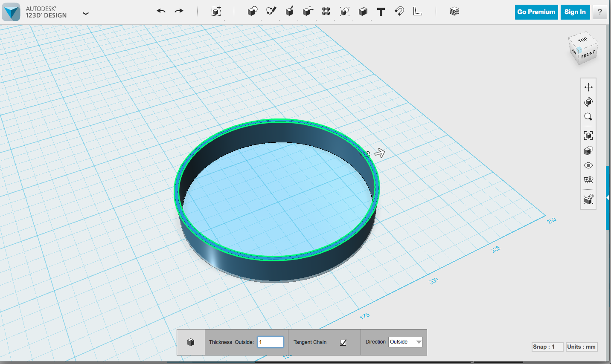The width and height of the screenshot is (611, 364).
Task: Open the application menu dropdown arrow
Action: point(86,13)
